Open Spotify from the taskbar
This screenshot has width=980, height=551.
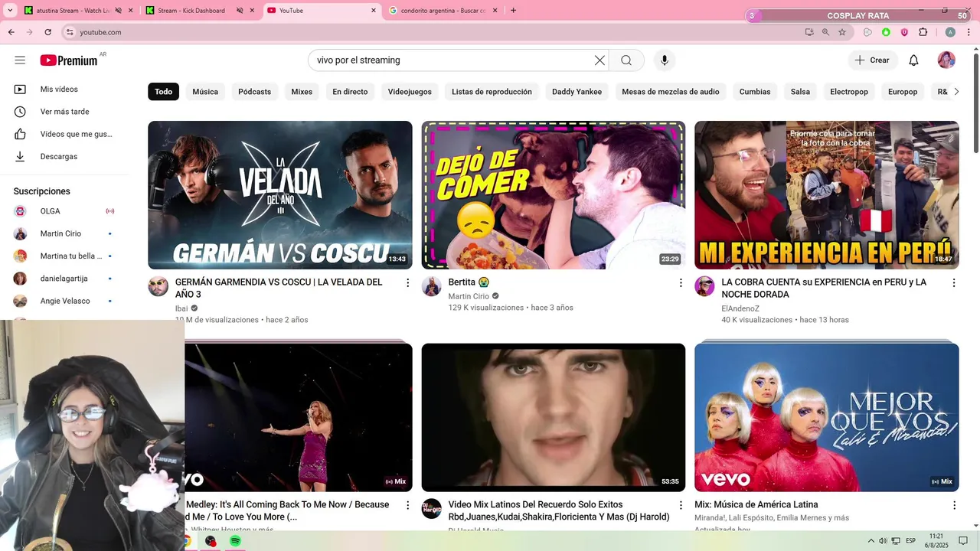(235, 541)
